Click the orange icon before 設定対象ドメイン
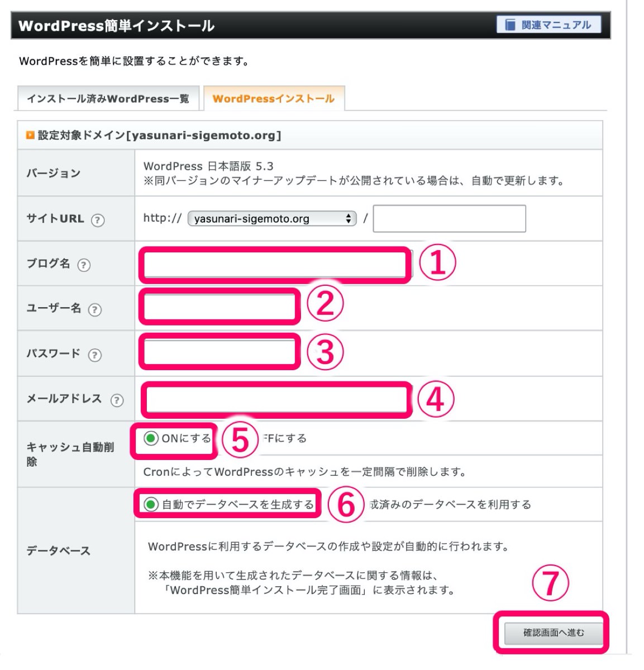 click(31, 135)
